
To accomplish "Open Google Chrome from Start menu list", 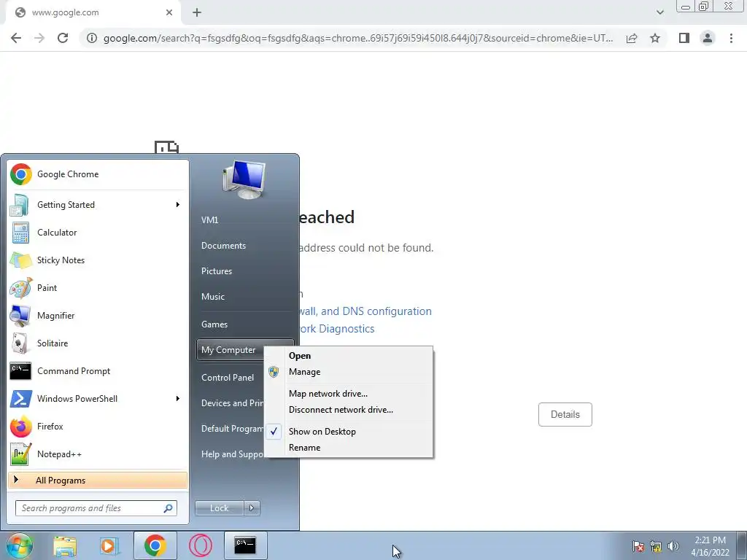I will 98,174.
